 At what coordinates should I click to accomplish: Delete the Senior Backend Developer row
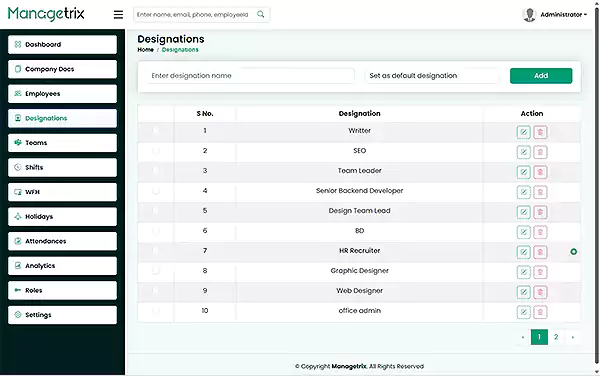pos(540,192)
